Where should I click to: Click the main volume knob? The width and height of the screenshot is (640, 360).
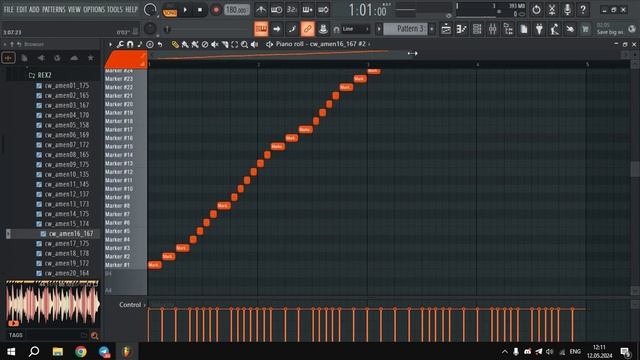click(x=150, y=9)
